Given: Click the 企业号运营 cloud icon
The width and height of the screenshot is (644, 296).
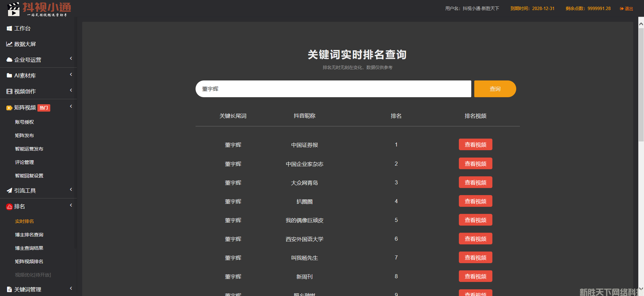Looking at the screenshot, I should tap(9, 60).
